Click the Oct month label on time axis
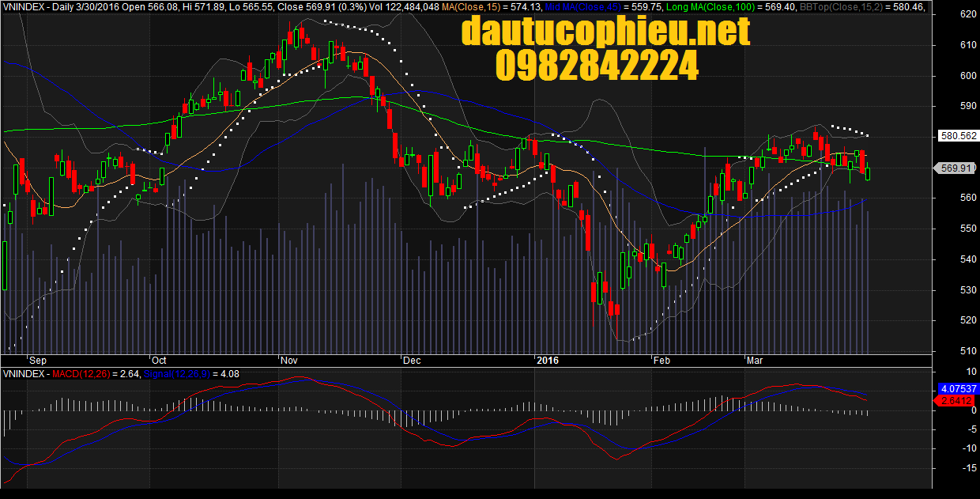The width and height of the screenshot is (980, 499). [x=159, y=361]
